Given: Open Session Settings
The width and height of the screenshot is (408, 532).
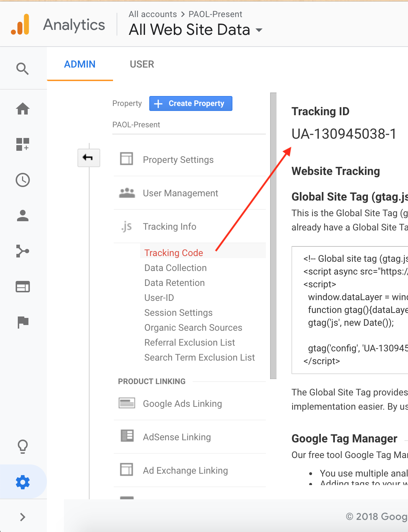Looking at the screenshot, I should 178,313.
